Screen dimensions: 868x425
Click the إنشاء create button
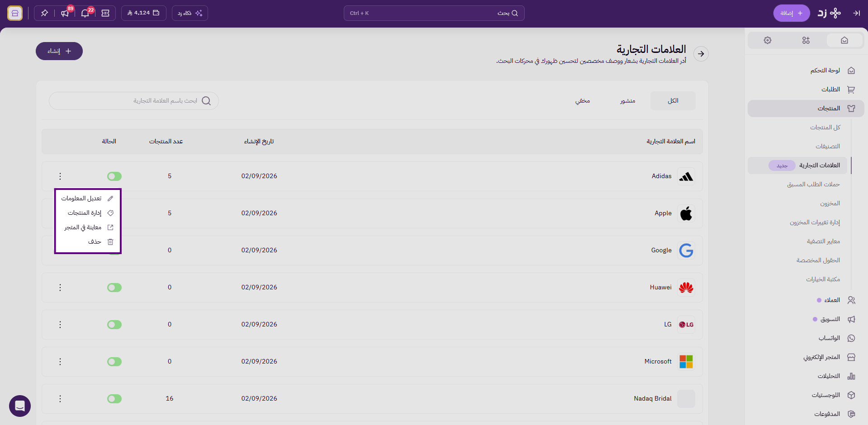point(59,51)
